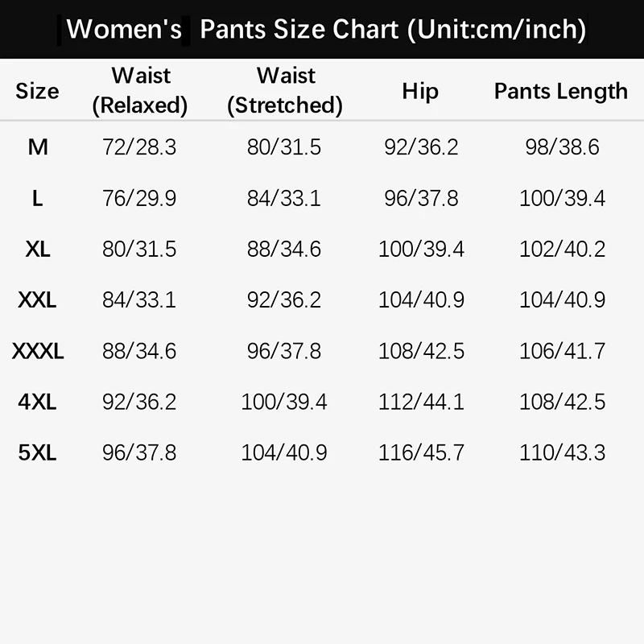Select the Size column header
This screenshot has width=644, height=644.
tap(37, 91)
